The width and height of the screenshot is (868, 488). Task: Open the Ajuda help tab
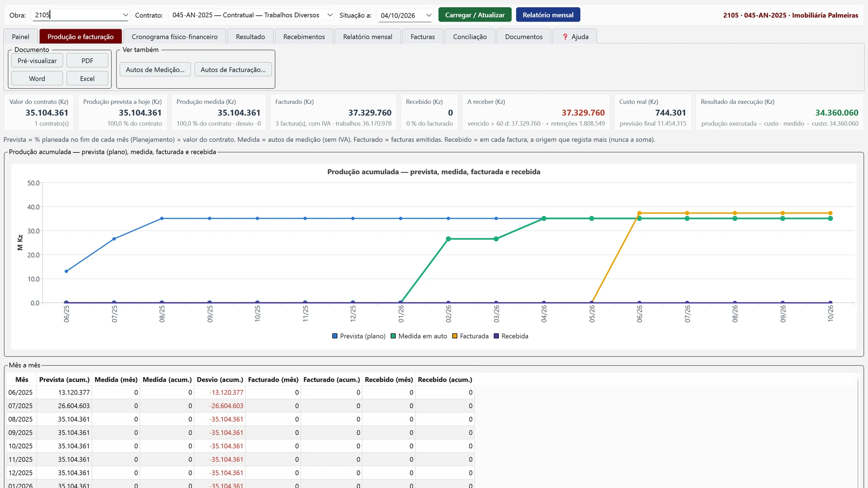pos(575,36)
